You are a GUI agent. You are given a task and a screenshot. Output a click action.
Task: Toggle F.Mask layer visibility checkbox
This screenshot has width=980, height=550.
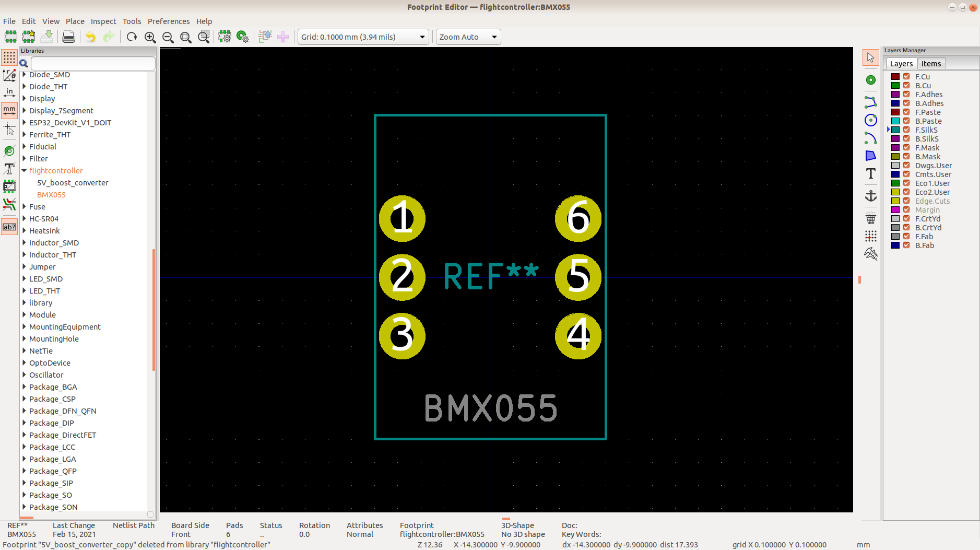click(x=906, y=148)
